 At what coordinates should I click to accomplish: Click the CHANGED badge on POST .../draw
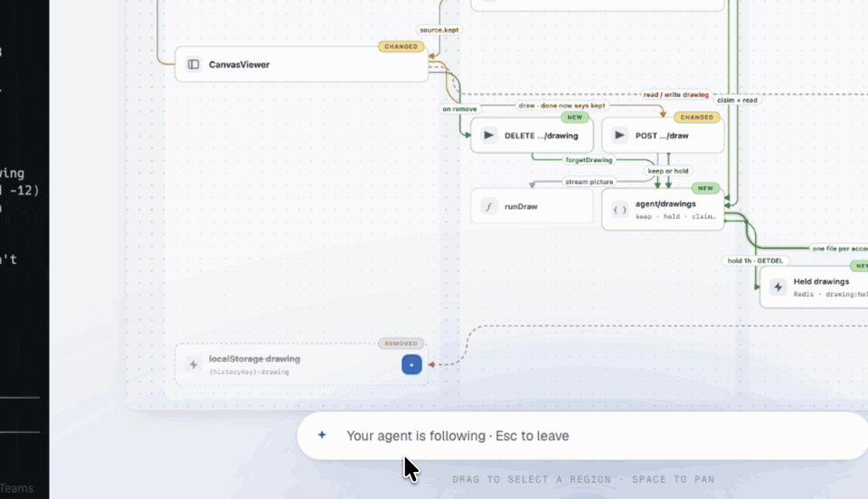(697, 118)
